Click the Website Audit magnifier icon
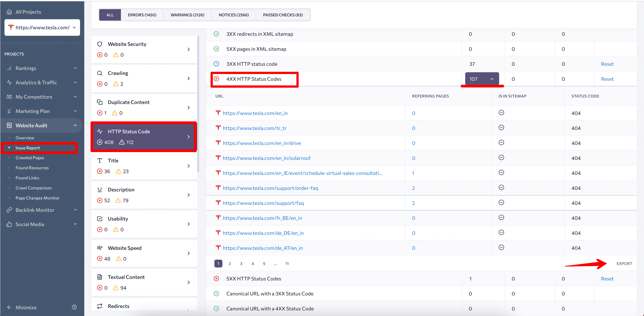This screenshot has height=316, width=644. click(x=9, y=125)
